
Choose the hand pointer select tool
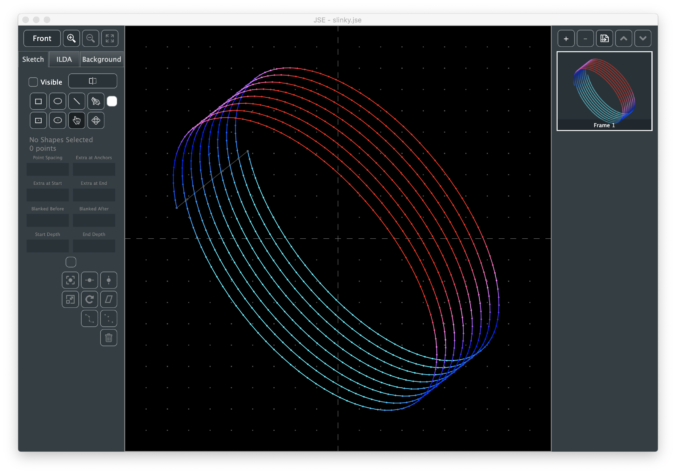click(77, 121)
